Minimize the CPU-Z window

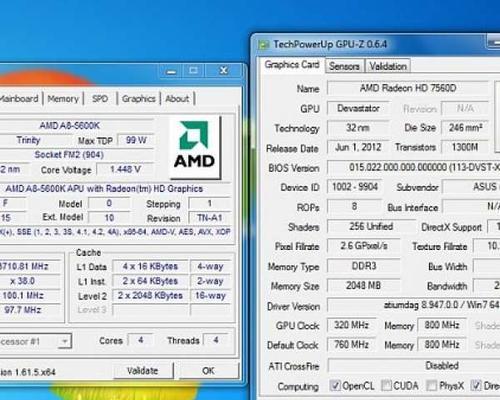coord(172,71)
